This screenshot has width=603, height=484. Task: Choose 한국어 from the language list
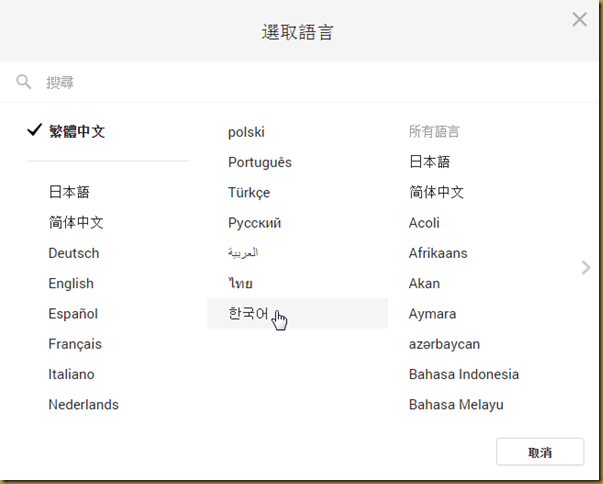(249, 314)
